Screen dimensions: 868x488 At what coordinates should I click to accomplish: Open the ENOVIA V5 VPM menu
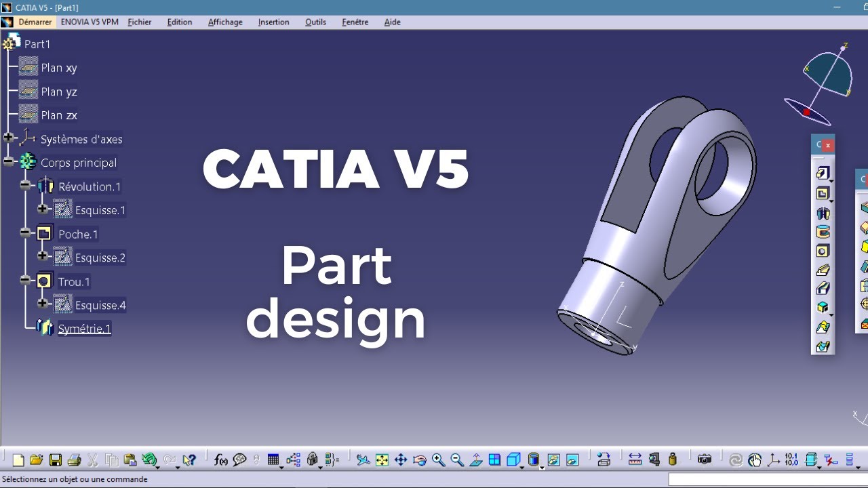click(x=90, y=22)
